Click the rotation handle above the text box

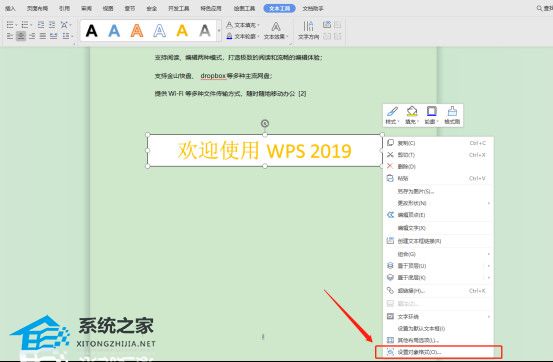265,123
